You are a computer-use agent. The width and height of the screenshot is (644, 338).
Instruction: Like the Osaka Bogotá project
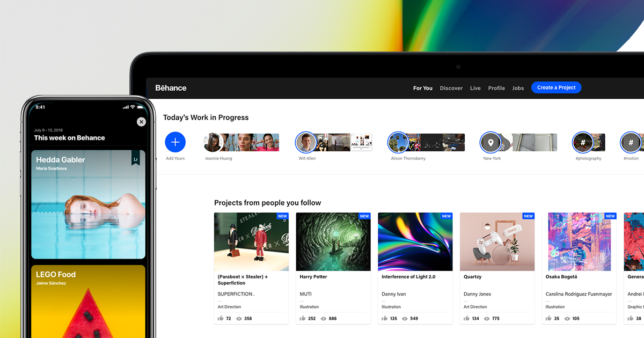[548, 318]
